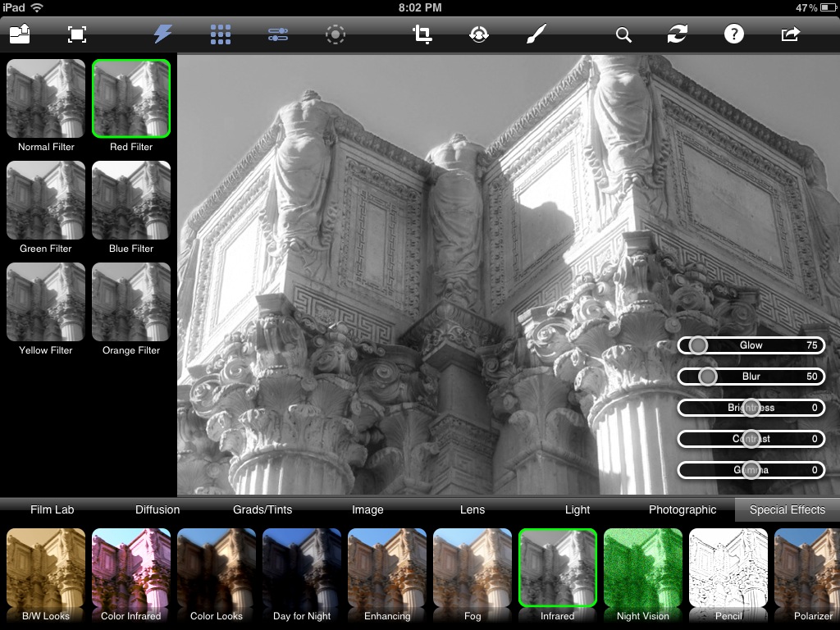840x630 pixels.
Task: Tap the fullscreen frame icon
Action: tap(76, 34)
